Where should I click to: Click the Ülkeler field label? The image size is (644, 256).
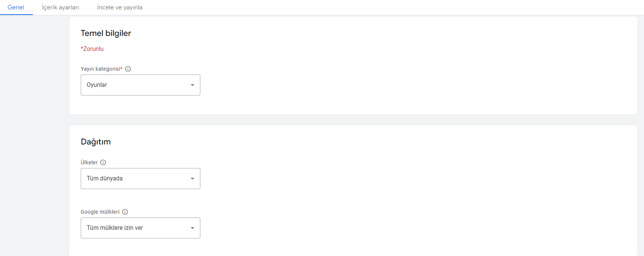coord(89,162)
